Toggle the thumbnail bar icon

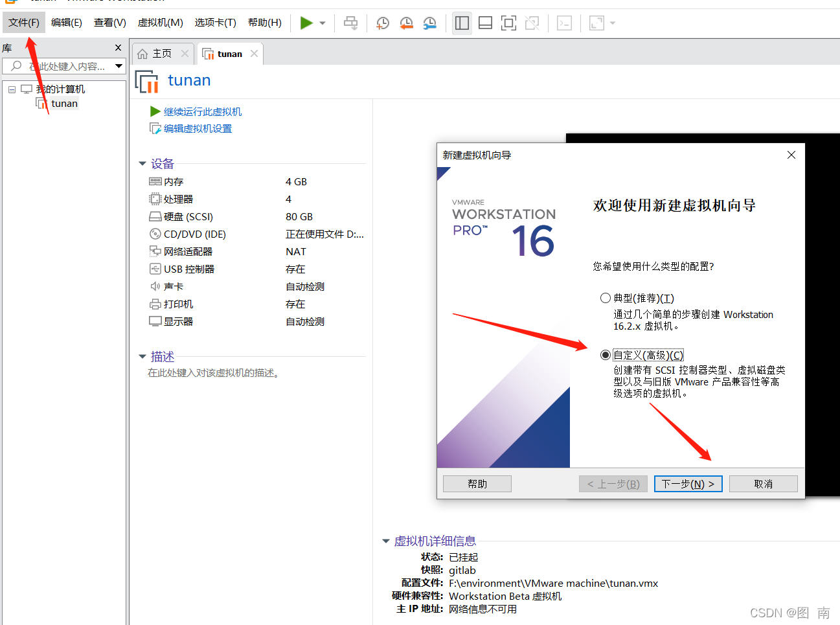(485, 23)
